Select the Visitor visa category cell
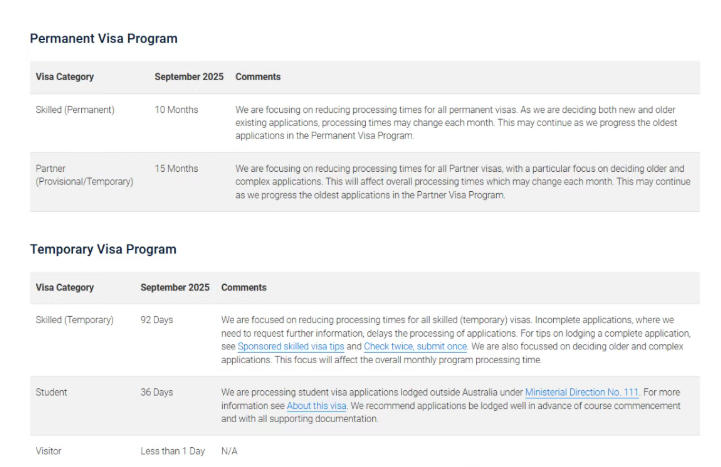 (x=50, y=451)
